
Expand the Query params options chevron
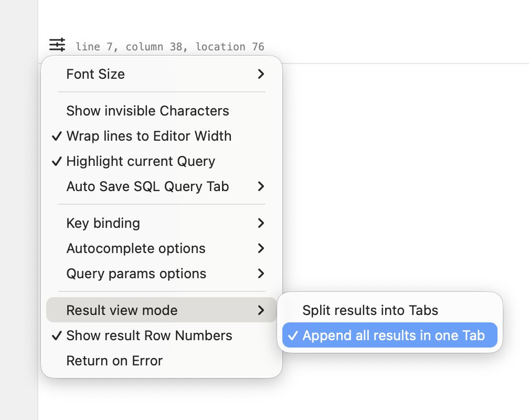(x=261, y=274)
